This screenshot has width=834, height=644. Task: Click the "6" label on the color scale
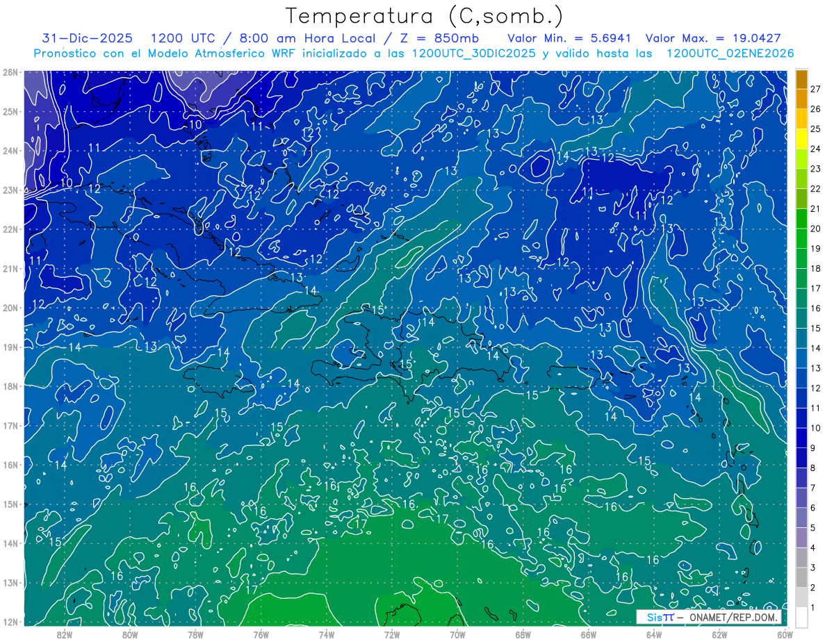[813, 508]
